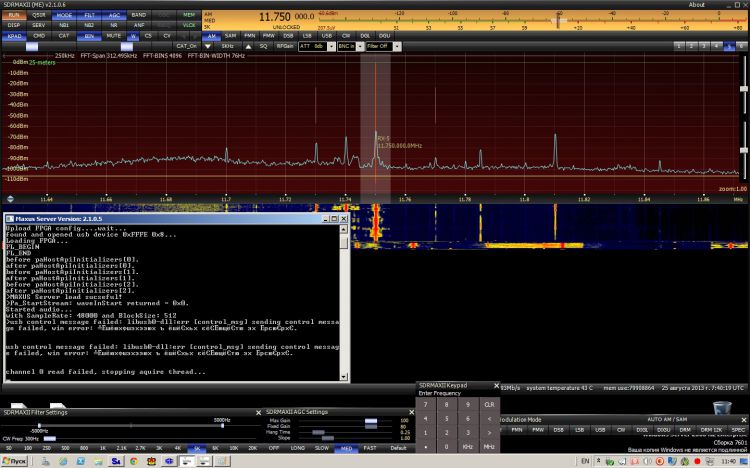Select the 10K filter bandwidth preset
This screenshot has width=750, height=468.
click(x=234, y=448)
